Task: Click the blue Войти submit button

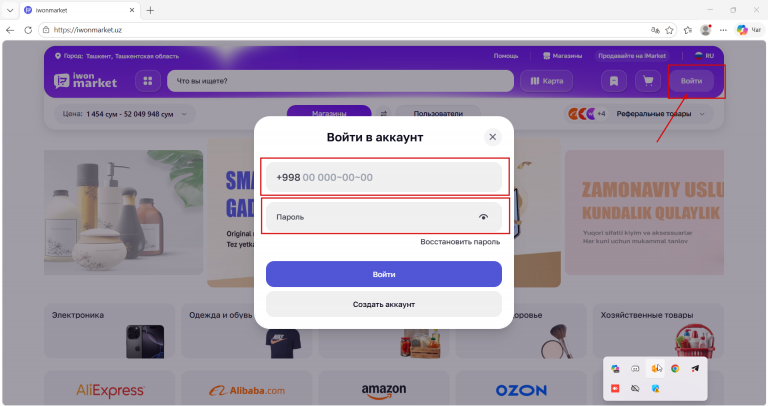Action: [x=384, y=274]
